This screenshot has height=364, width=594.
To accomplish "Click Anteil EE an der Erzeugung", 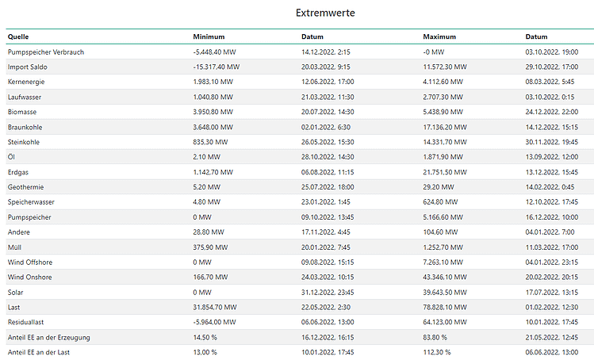I will [x=48, y=337].
